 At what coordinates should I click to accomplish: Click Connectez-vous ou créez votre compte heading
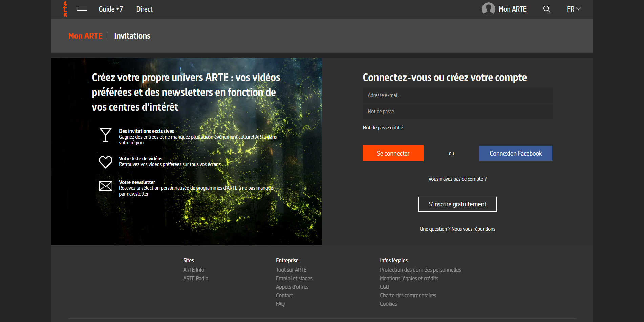[x=445, y=77]
